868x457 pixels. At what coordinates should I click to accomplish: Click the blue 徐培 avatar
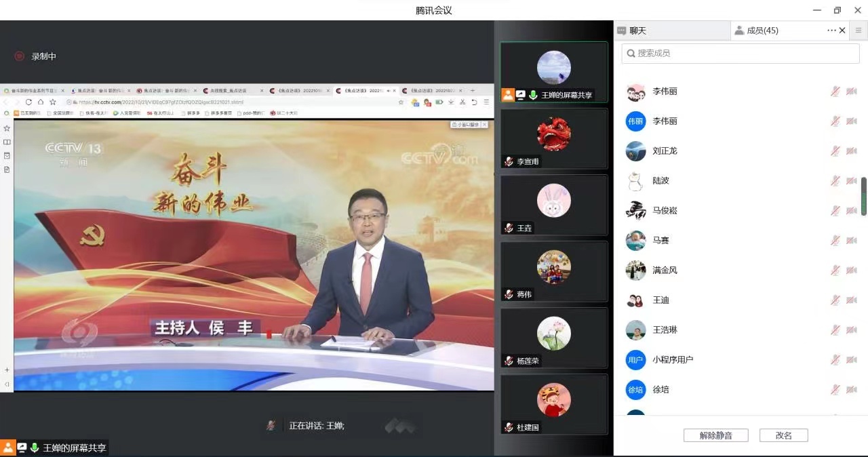tap(635, 390)
